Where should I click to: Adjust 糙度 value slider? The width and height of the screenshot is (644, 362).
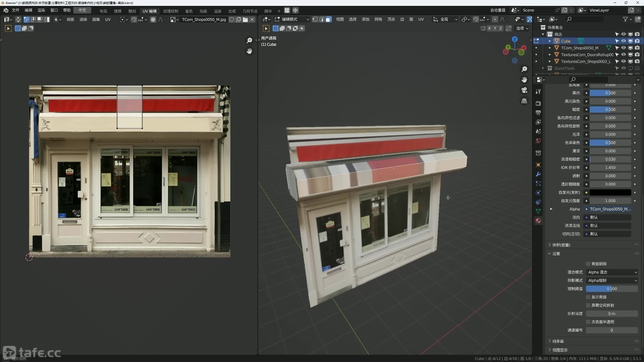(610, 109)
